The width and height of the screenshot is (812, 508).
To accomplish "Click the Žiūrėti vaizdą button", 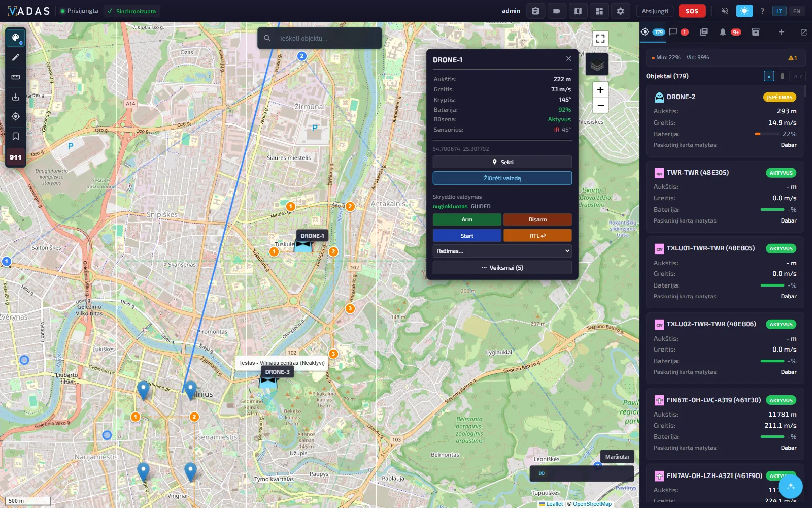I will pos(502,178).
